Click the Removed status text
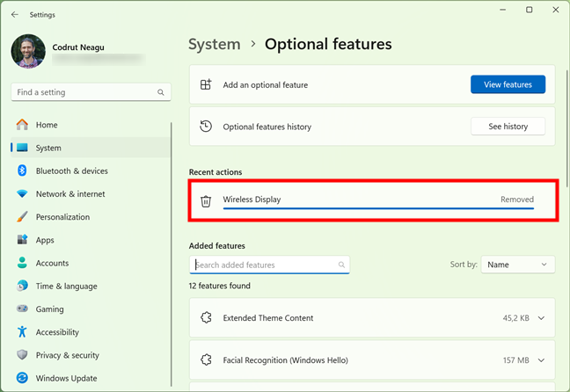This screenshot has width=570, height=392. (517, 200)
